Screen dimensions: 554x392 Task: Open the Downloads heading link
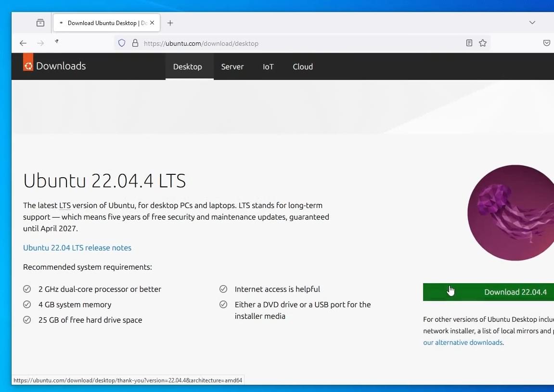click(61, 66)
